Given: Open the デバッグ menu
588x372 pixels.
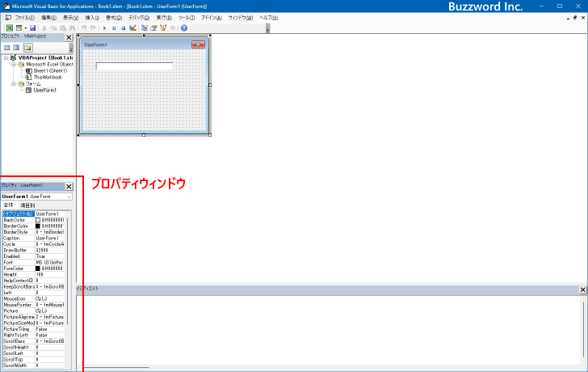Looking at the screenshot, I should click(x=139, y=18).
